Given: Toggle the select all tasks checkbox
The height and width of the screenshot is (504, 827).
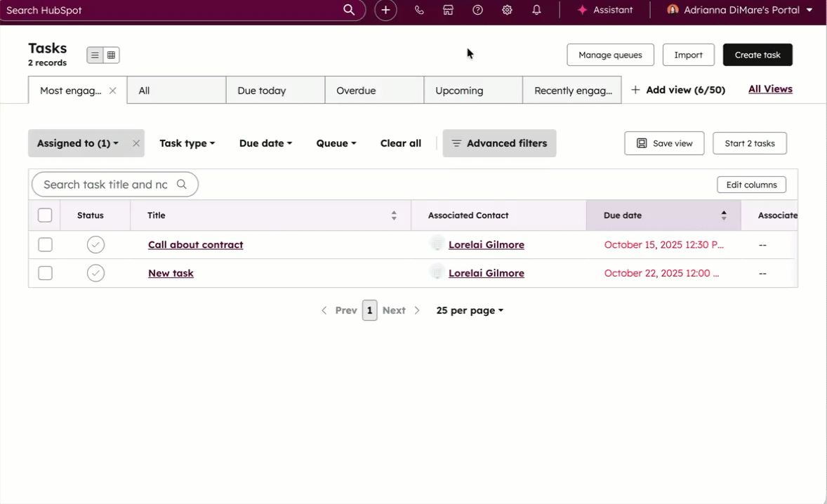Looking at the screenshot, I should 45,215.
